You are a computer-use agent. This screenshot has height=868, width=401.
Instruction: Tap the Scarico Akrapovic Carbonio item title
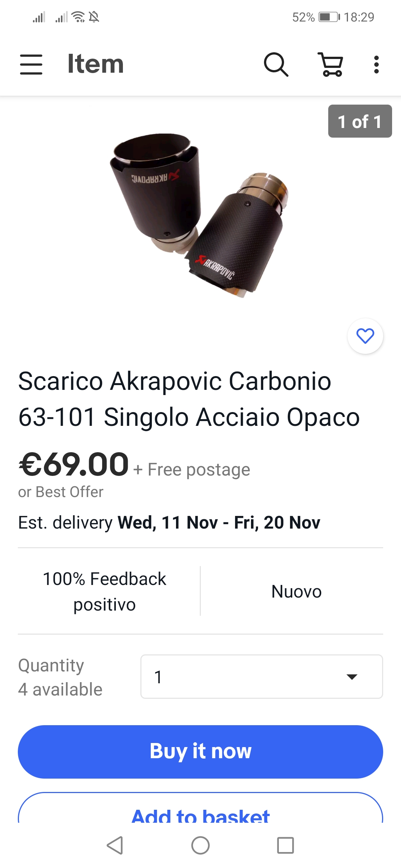(x=189, y=399)
